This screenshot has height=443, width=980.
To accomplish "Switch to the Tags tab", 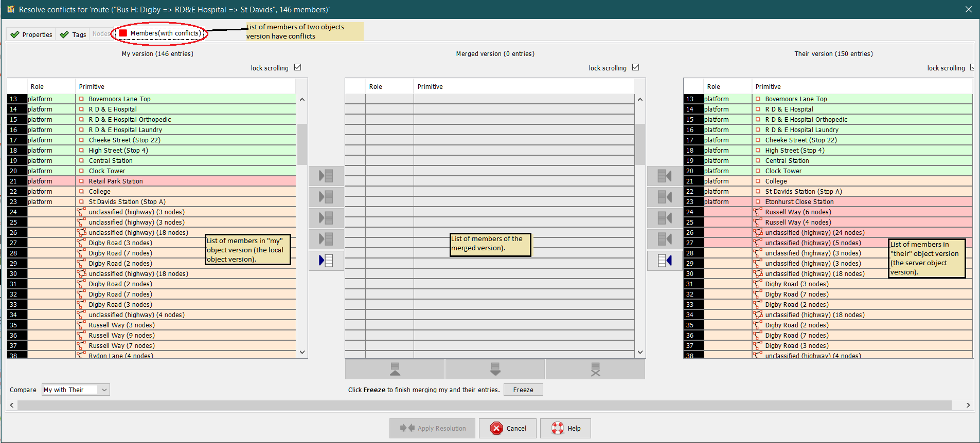I will 73,34.
